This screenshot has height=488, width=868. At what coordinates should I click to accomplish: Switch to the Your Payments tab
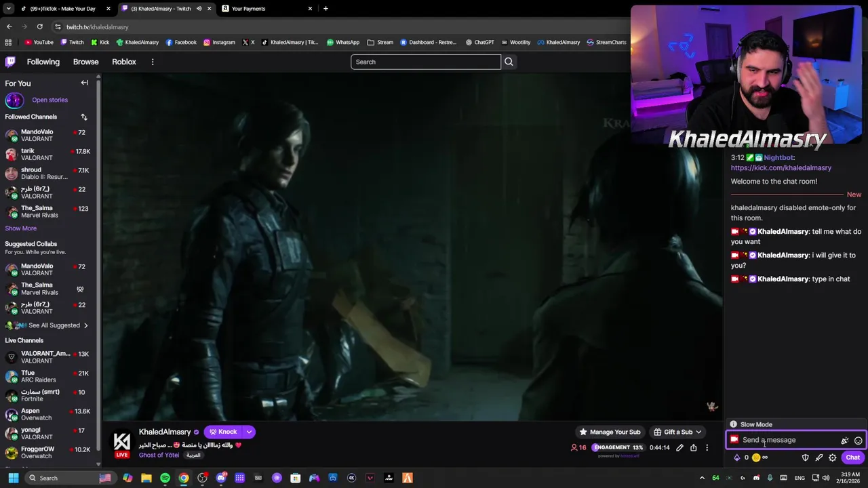(x=267, y=9)
